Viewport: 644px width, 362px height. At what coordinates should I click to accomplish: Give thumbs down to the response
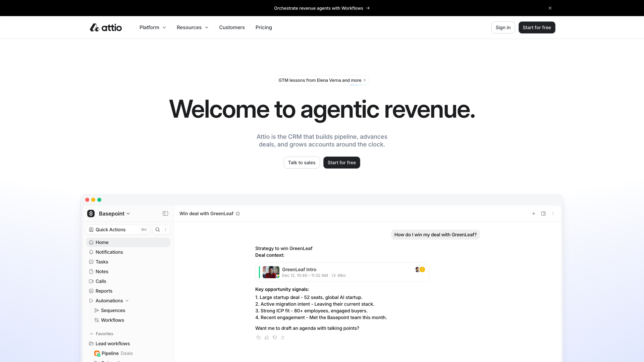[x=275, y=338]
